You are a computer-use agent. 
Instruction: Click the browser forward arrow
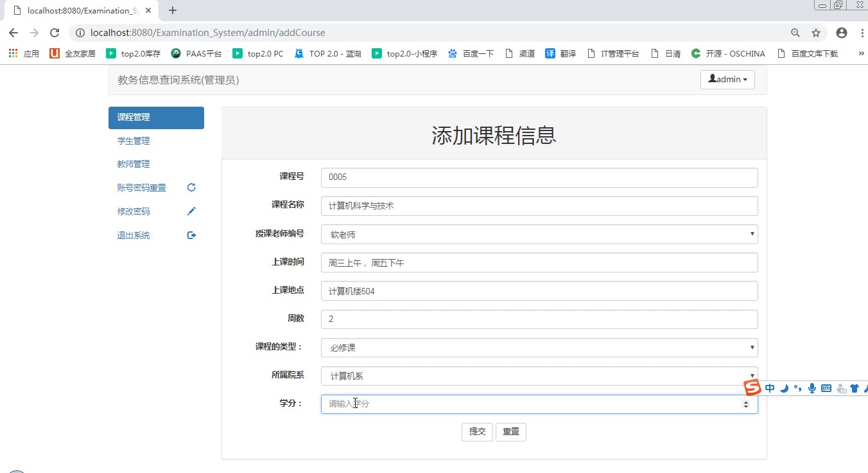tap(34, 33)
